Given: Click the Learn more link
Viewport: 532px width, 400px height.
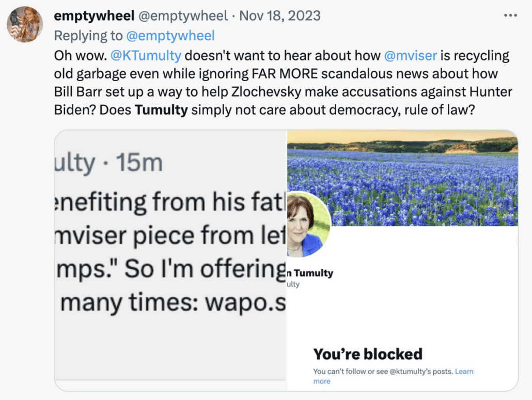Looking at the screenshot, I should [x=393, y=376].
